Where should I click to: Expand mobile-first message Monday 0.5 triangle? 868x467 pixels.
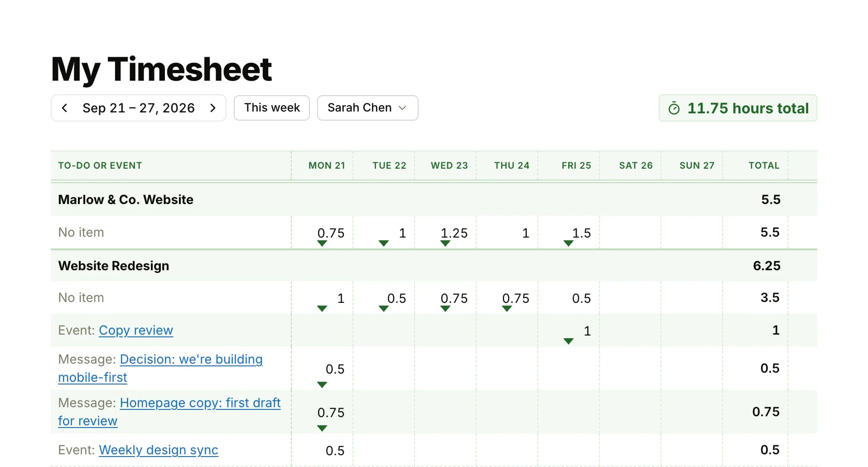(x=322, y=385)
